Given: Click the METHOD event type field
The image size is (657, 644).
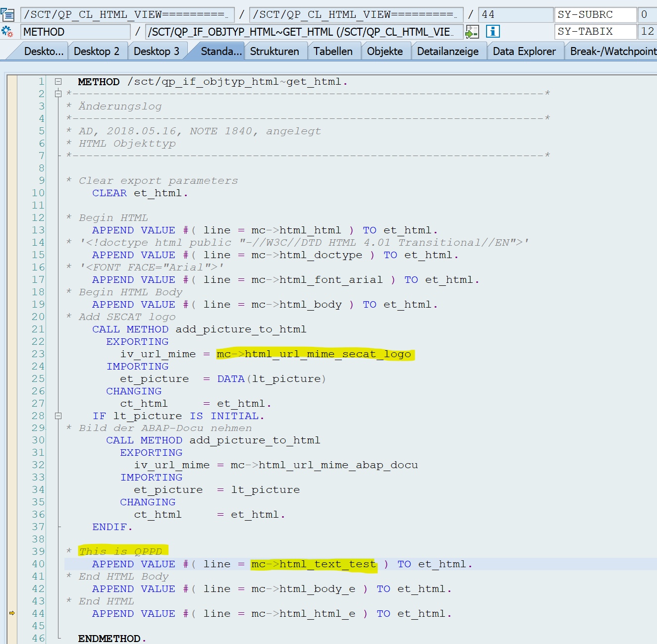Looking at the screenshot, I should [75, 32].
